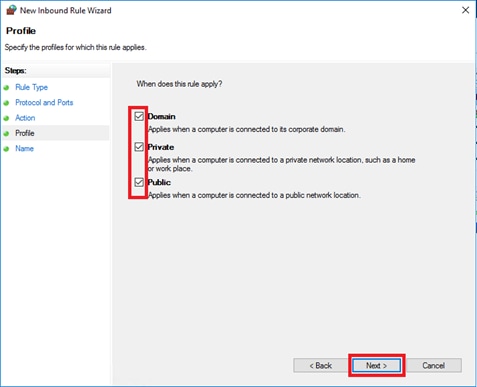Click the Public label text

[159, 182]
